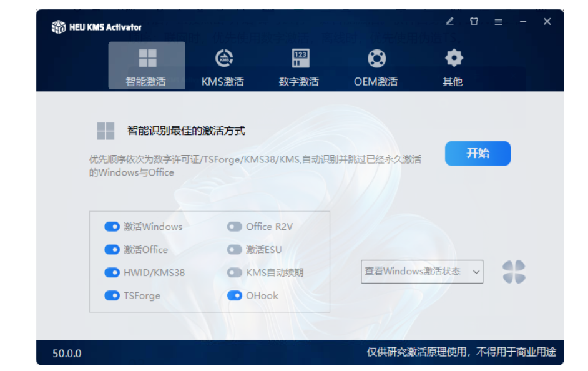This screenshot has height=371, width=588.
Task: Expand the Windows activation status combo box arrow
Action: coord(476,272)
